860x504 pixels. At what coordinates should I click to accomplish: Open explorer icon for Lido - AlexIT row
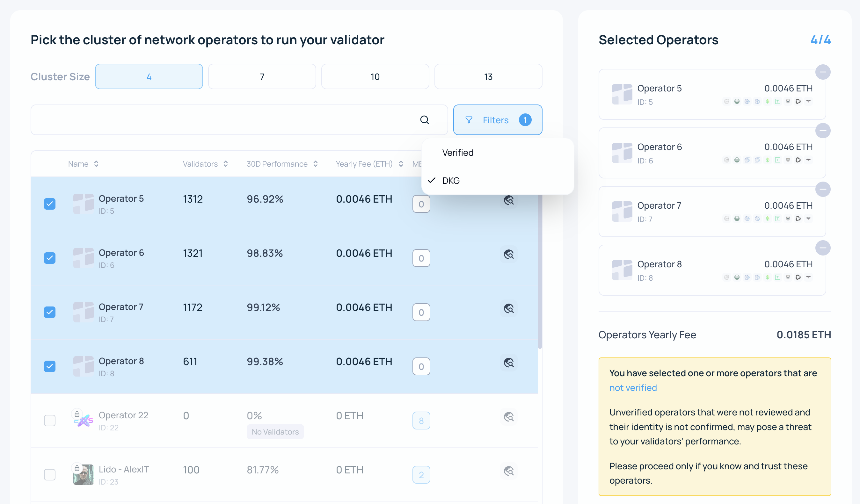(508, 471)
